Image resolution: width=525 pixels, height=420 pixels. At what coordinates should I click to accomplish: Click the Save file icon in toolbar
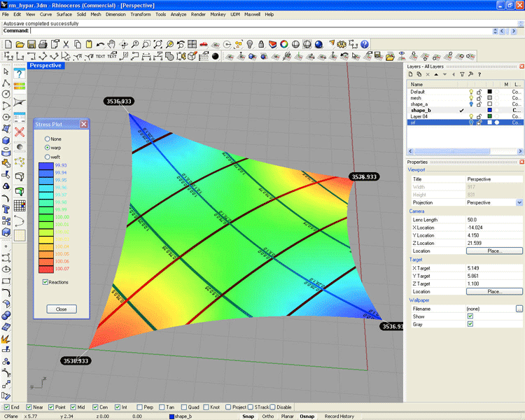click(31, 44)
